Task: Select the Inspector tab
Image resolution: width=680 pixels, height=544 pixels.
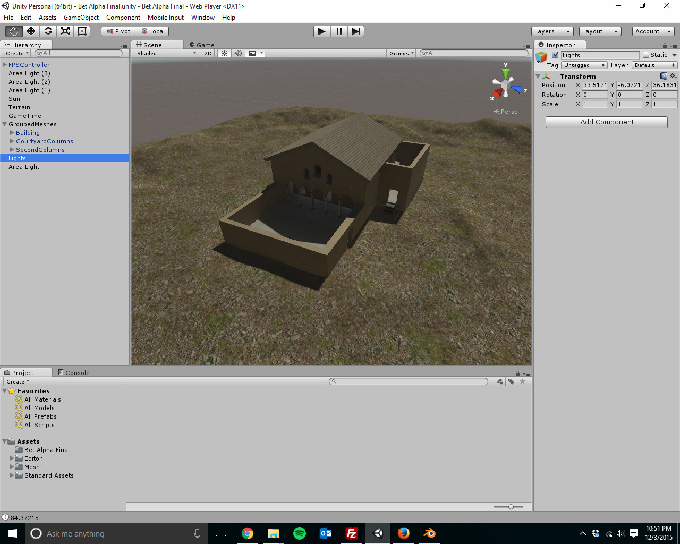Action: click(x=559, y=45)
